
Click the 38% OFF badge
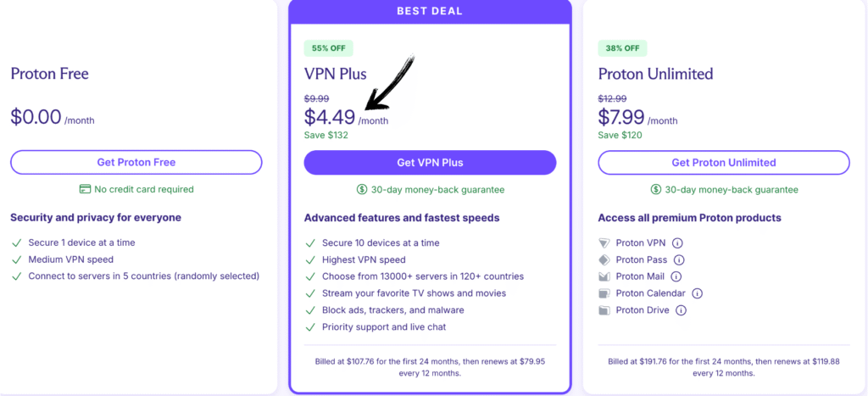(622, 48)
